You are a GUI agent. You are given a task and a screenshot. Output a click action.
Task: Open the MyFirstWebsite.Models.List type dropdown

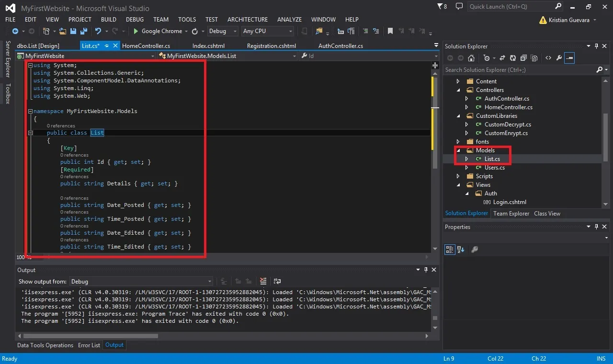tap(228, 56)
